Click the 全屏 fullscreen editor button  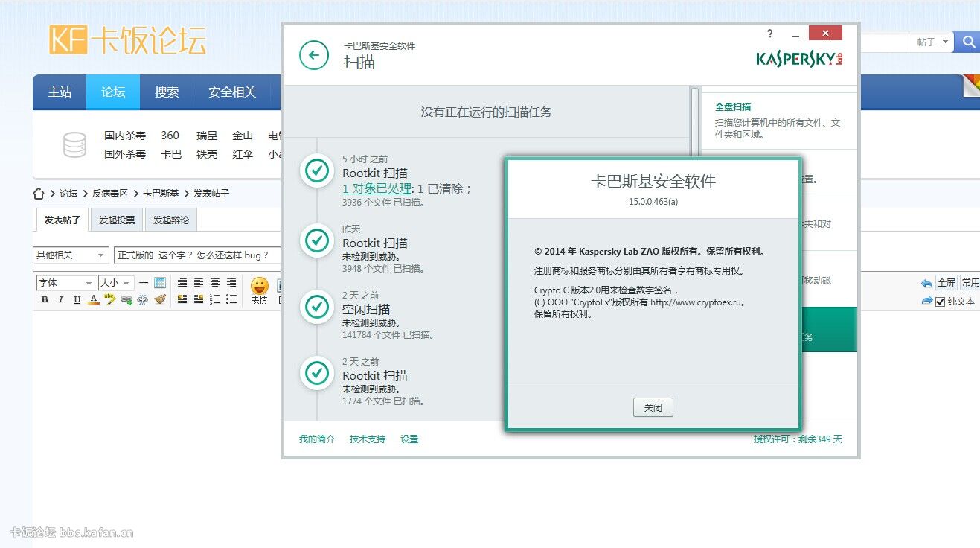[947, 283]
